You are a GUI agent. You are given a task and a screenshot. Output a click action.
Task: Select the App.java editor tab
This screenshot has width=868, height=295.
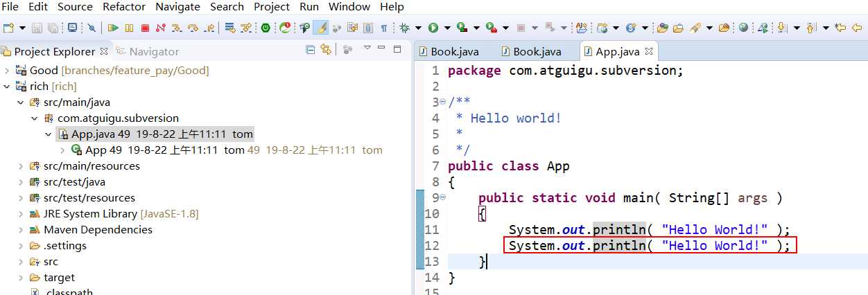[618, 51]
